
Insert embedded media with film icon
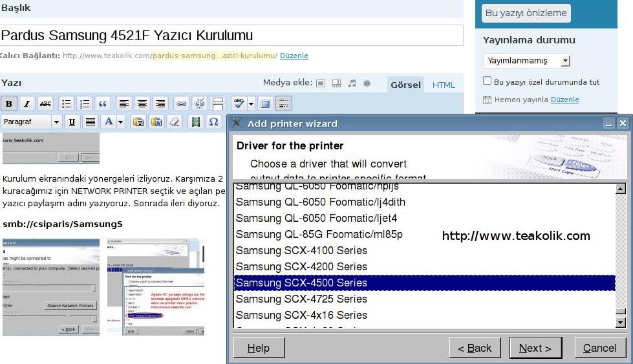coord(196,122)
